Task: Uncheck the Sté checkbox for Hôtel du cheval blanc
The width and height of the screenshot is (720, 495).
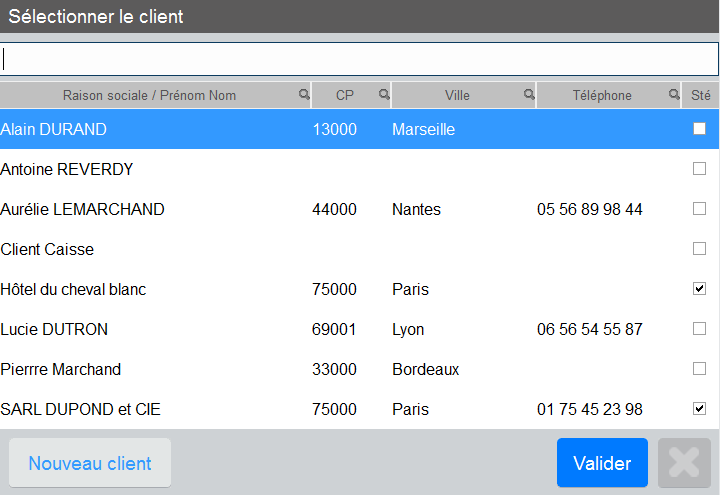Action: coord(699,288)
